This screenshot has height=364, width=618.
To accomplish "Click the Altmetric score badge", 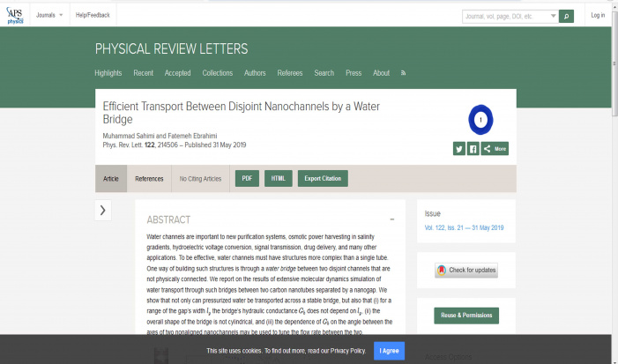I will coord(480,120).
